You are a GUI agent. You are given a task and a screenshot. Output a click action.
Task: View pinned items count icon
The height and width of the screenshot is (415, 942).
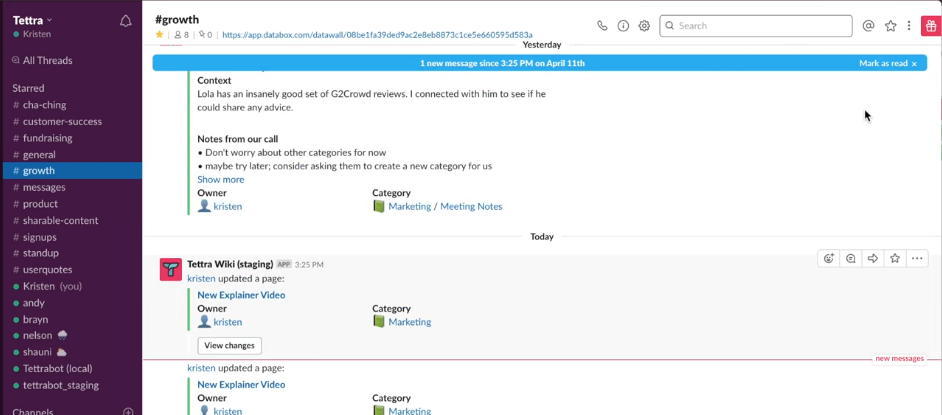coord(205,35)
